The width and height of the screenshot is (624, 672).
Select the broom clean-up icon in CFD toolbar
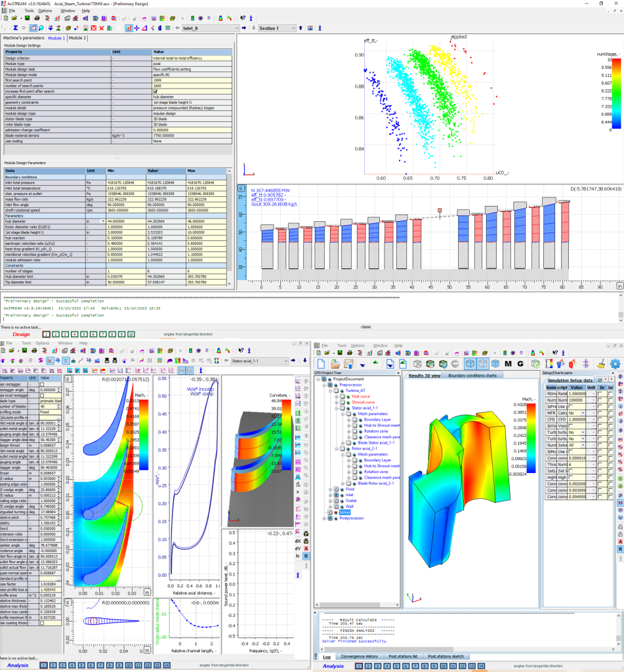[x=600, y=364]
